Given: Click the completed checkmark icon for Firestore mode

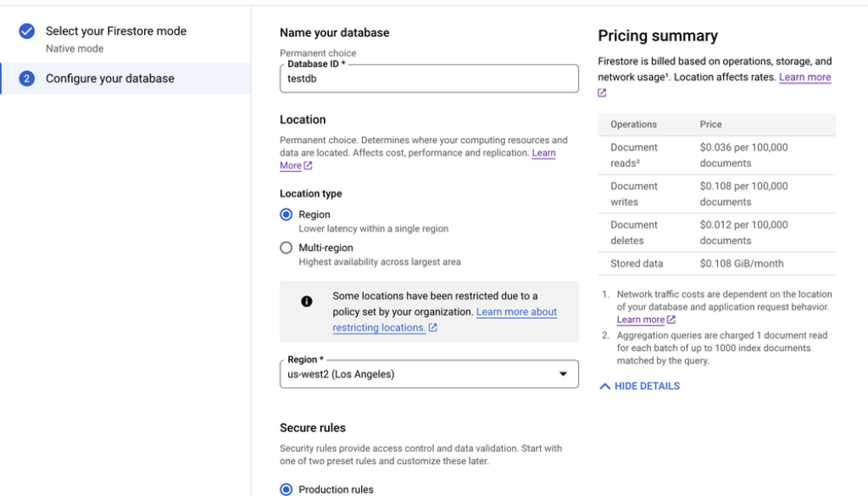Looking at the screenshot, I should pyautogui.click(x=26, y=31).
